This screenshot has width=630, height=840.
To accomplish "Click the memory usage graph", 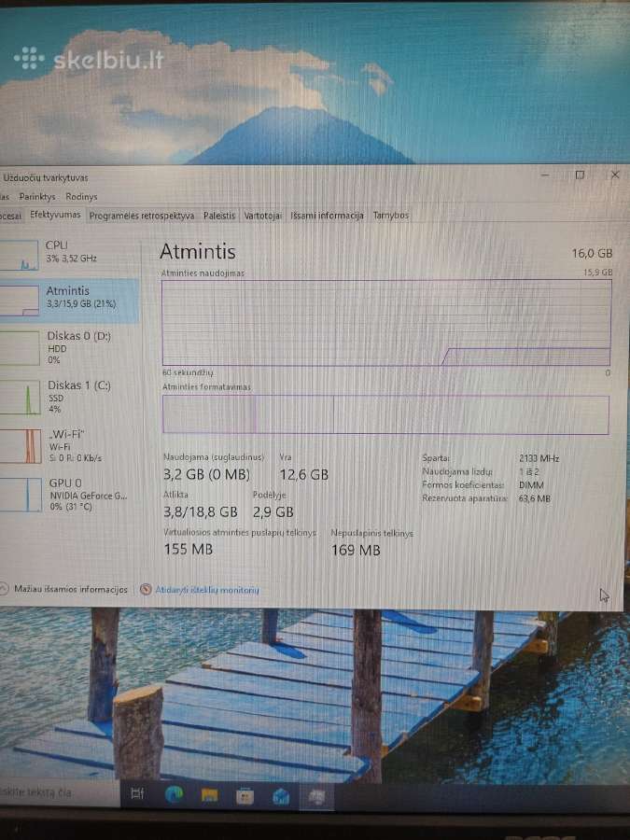I will coord(386,323).
